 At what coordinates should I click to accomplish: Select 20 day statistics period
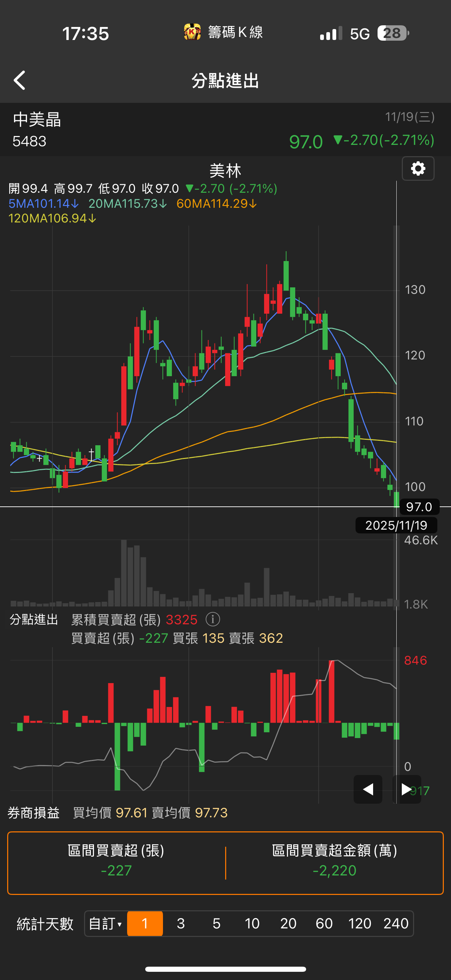[288, 923]
